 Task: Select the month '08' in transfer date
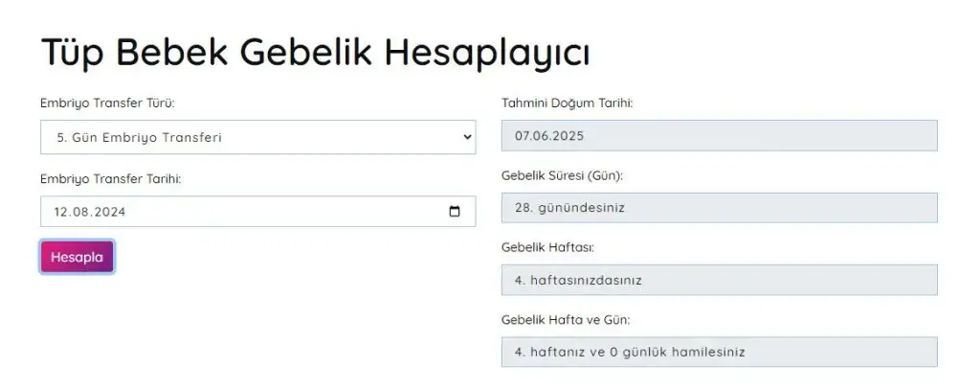tap(78, 212)
